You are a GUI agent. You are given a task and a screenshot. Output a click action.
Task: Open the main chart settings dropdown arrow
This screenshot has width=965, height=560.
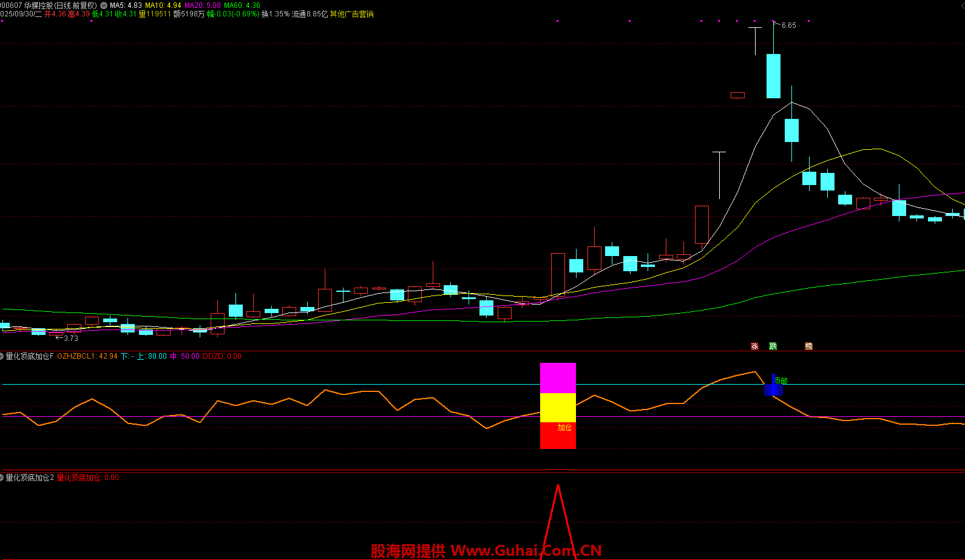[104, 5]
